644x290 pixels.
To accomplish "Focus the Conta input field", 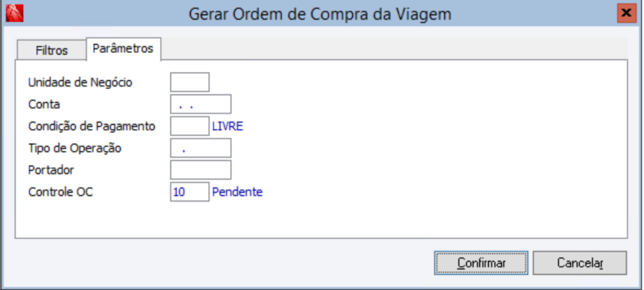I will coord(200,104).
